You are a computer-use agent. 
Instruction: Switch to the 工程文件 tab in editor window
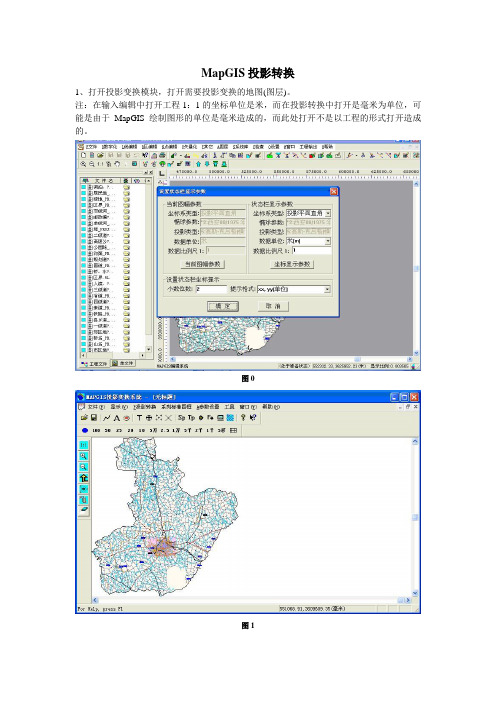94,364
